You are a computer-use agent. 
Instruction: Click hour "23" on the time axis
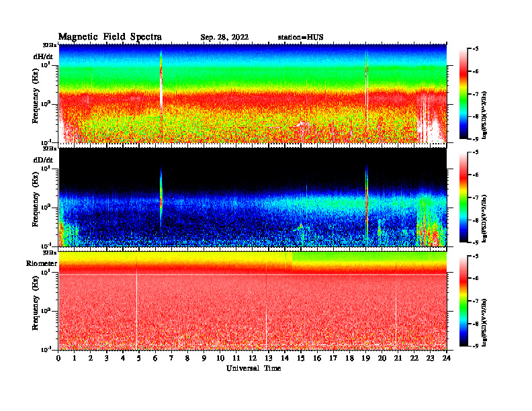430,358
